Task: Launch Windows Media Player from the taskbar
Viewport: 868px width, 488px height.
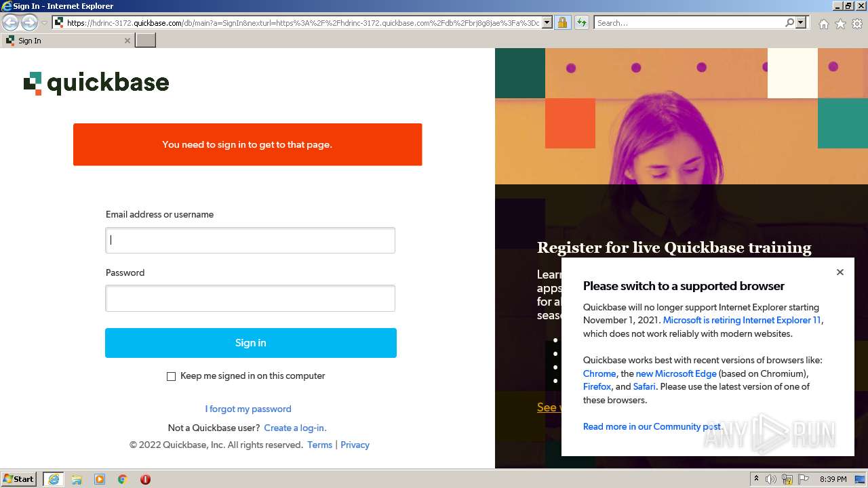Action: tap(100, 479)
